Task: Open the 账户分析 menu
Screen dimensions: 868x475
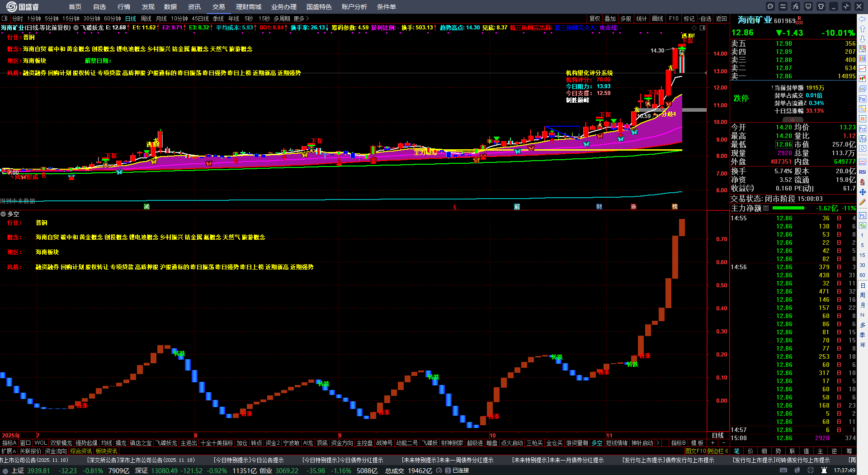Action: 354,7
